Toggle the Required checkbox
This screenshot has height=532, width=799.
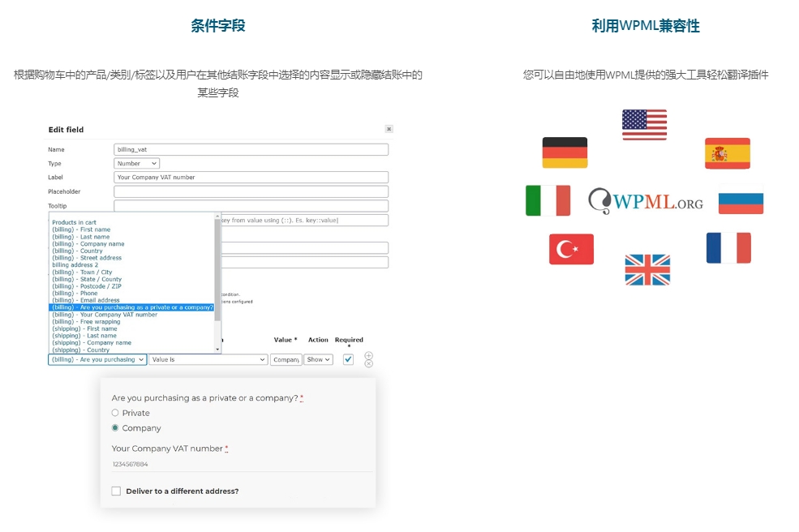(x=348, y=359)
